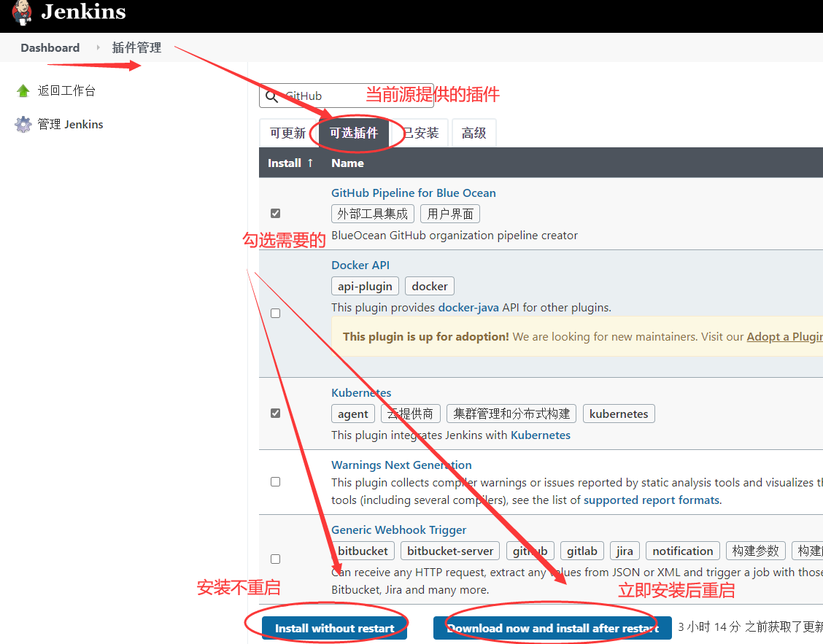Click the Name column header

click(x=347, y=163)
